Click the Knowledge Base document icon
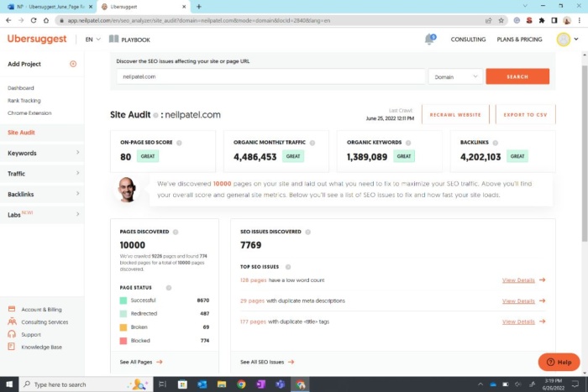588x392 pixels. pos(12,347)
